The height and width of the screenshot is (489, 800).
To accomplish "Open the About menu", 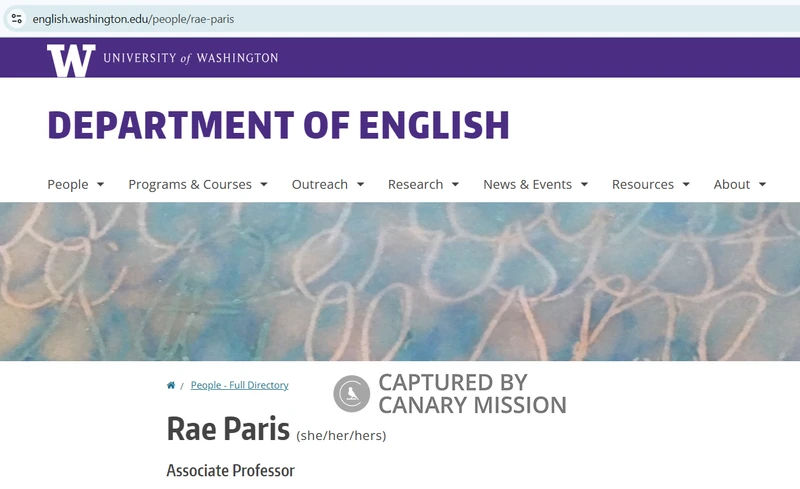I will pyautogui.click(x=732, y=184).
